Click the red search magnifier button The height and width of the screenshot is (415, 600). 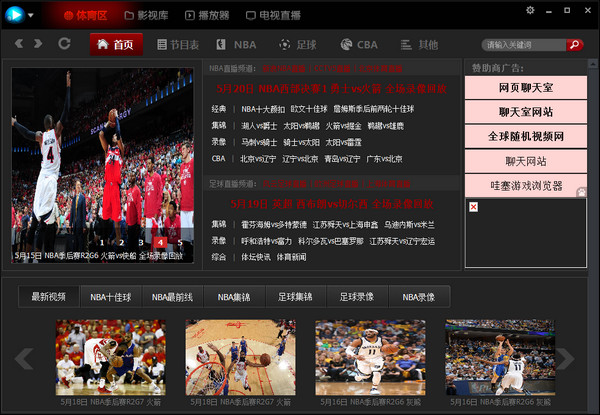(575, 45)
